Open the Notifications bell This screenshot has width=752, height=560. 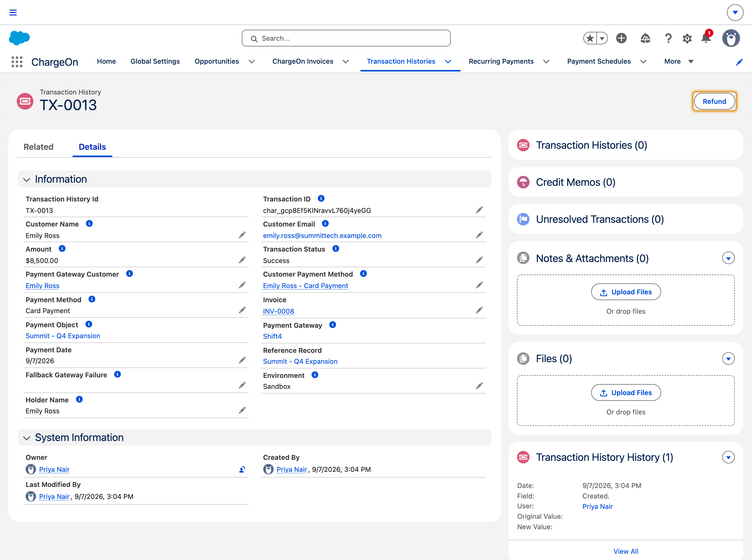pyautogui.click(x=706, y=38)
